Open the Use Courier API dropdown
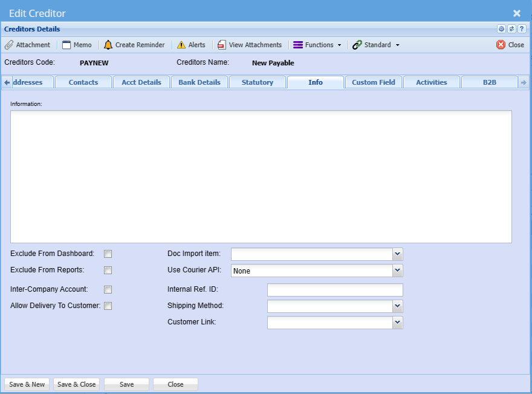 [x=397, y=271]
